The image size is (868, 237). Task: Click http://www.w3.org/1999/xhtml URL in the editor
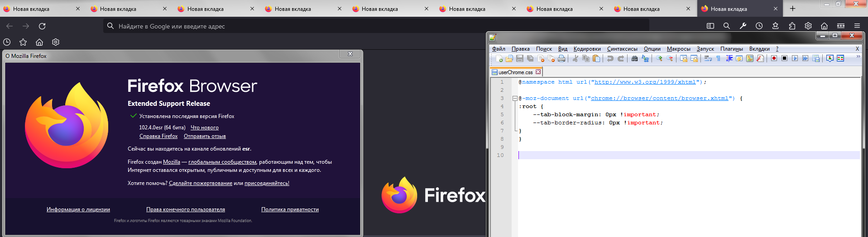pos(645,82)
